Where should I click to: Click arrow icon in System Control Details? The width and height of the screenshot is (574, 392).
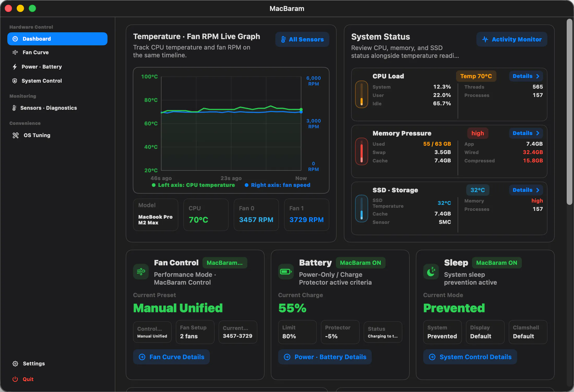pyautogui.click(x=432, y=357)
